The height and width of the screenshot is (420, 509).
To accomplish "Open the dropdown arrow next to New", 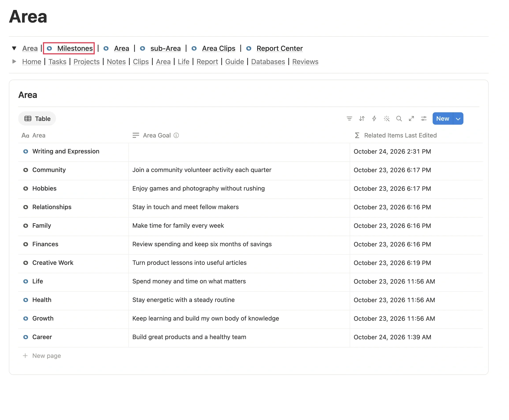I will (458, 118).
